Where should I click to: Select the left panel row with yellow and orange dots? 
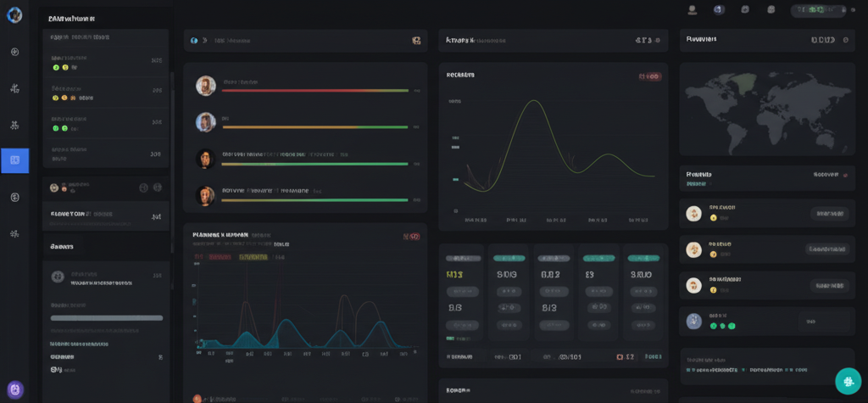pyautogui.click(x=106, y=92)
